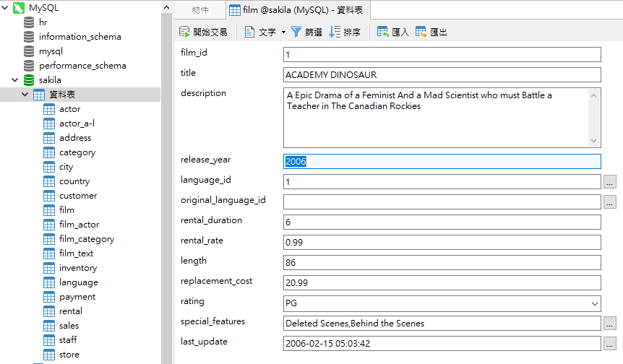Image resolution: width=623 pixels, height=364 pixels.
Task: Select the performance_schema database
Action: 82,66
